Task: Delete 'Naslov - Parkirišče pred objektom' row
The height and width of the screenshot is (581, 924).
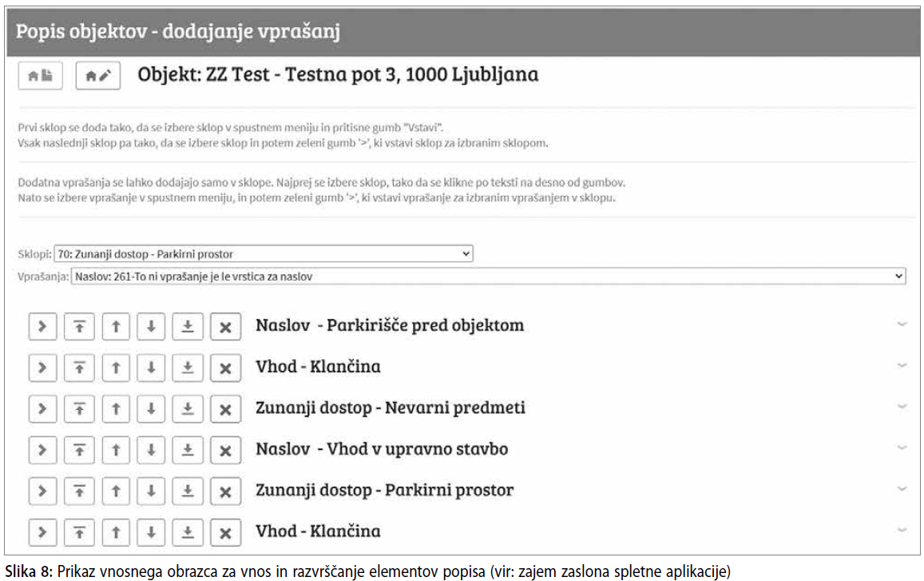Action: 225,326
